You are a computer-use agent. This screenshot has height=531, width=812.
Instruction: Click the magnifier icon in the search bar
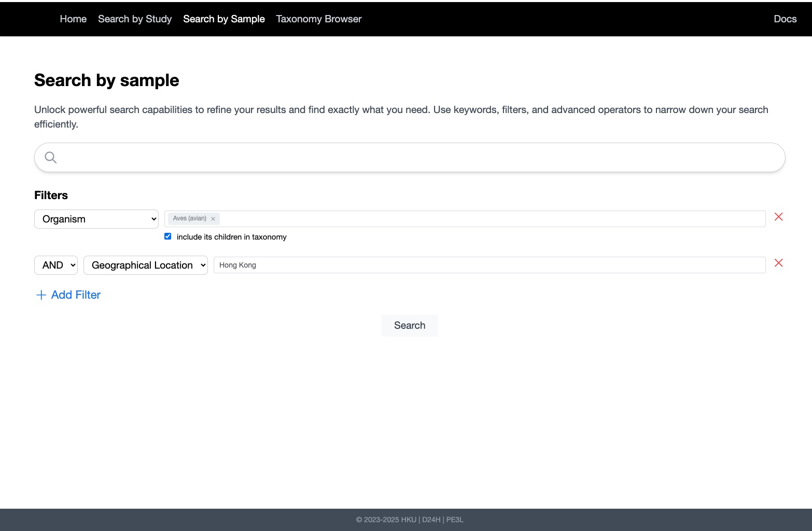coord(50,157)
